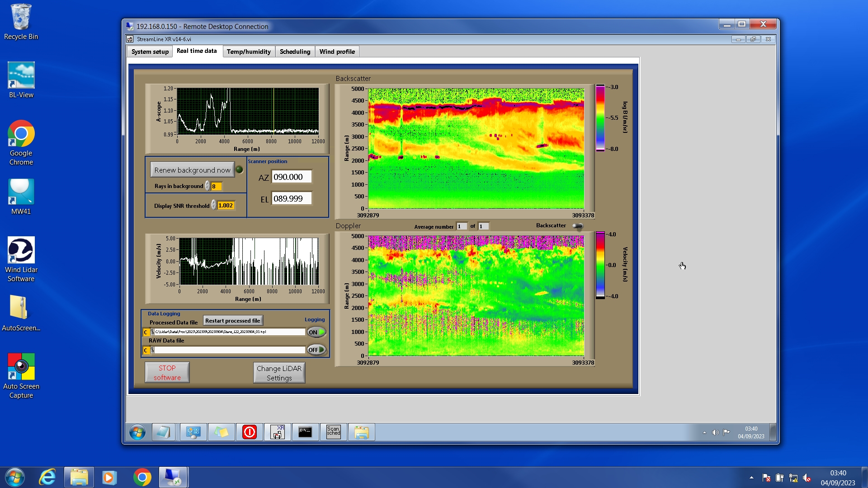The image size is (868, 488).
Task: Click Change LiDAR Settings button
Action: point(279,373)
